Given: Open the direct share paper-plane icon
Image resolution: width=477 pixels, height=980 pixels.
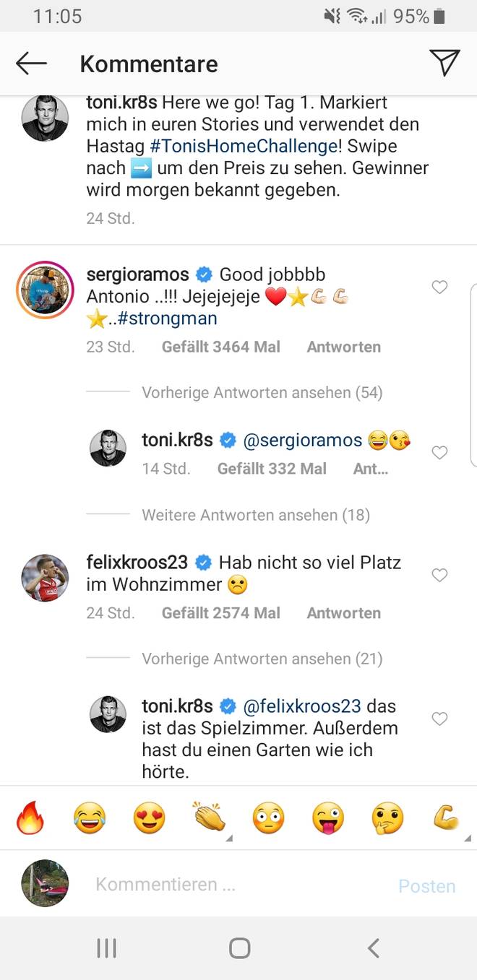Looking at the screenshot, I should [x=444, y=64].
